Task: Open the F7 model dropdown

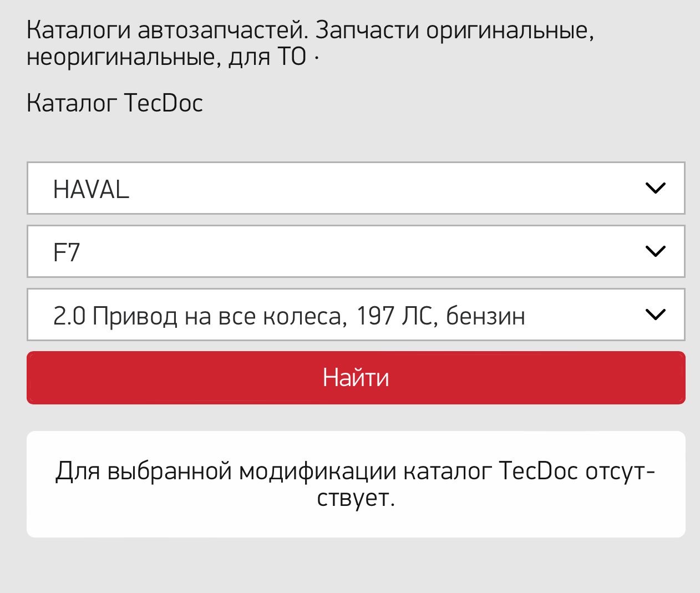Action: 355,251
